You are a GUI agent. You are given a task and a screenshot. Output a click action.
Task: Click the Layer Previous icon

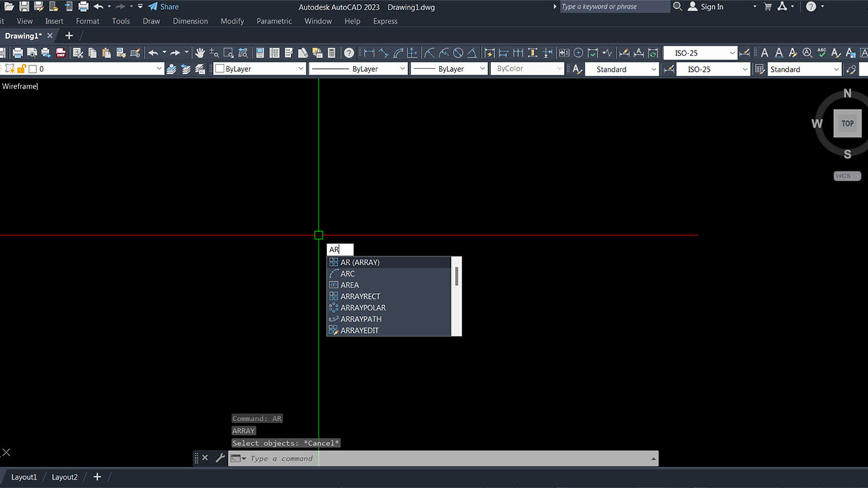click(x=186, y=69)
